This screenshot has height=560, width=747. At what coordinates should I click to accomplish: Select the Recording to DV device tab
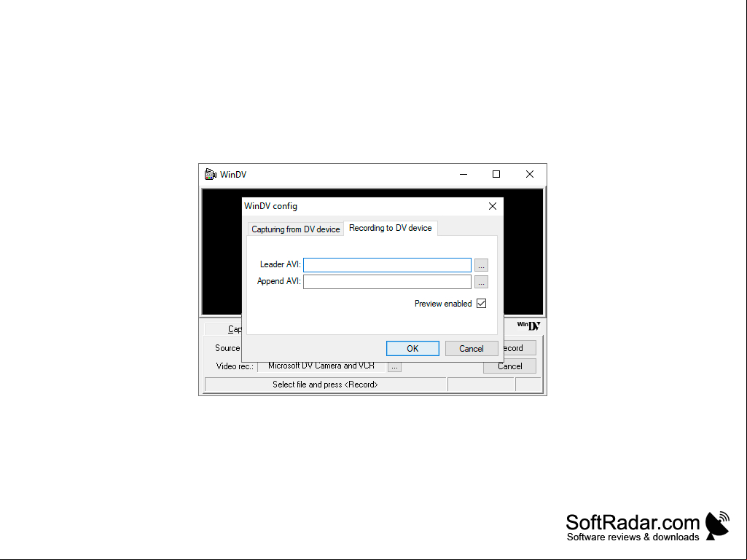(x=390, y=228)
